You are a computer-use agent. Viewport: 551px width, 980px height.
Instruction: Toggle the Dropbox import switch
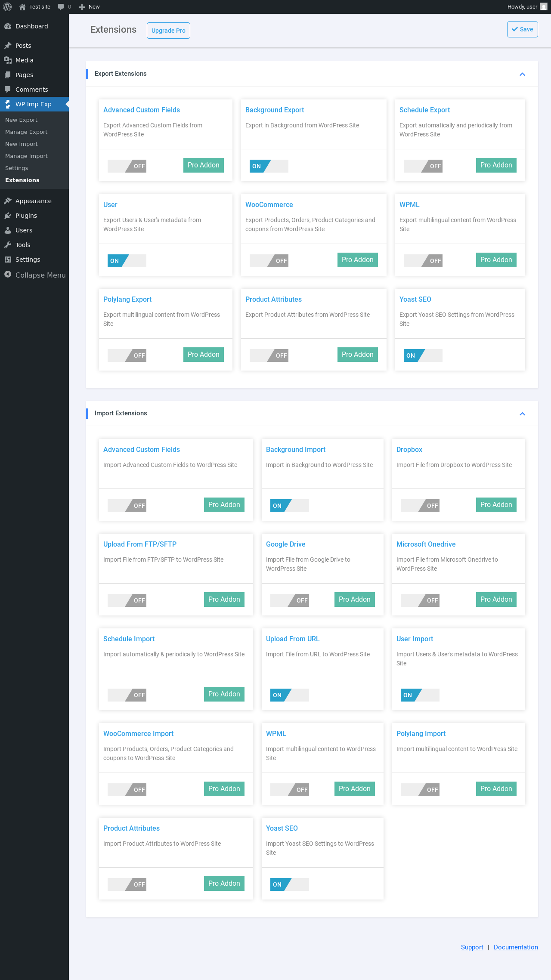click(x=420, y=506)
